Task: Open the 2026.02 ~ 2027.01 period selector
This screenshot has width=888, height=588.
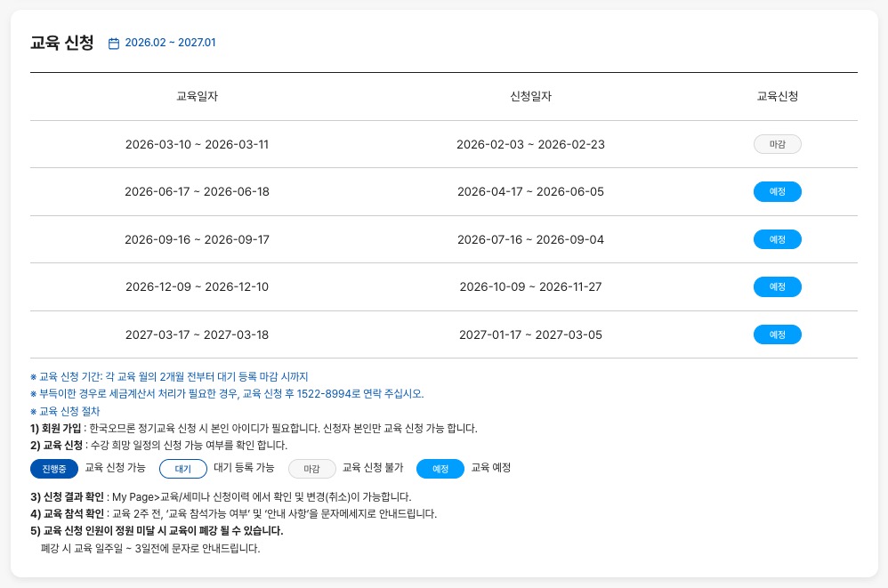Action: [170, 43]
